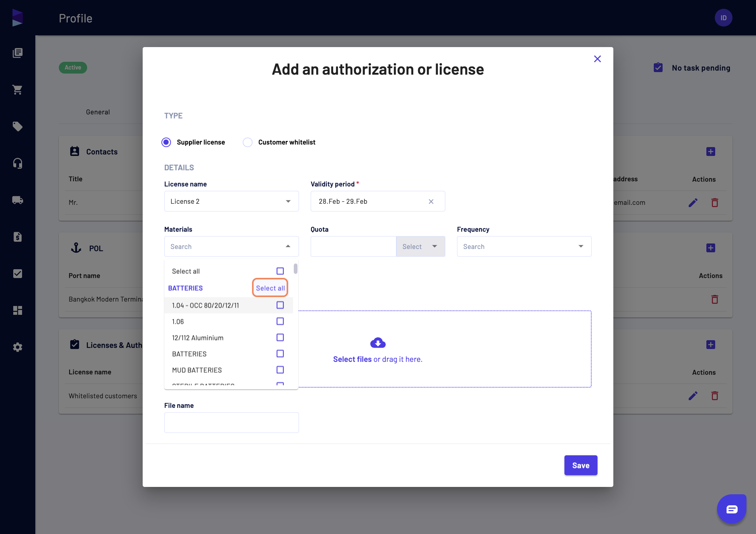Open the chat widget button
756x534 pixels.
[x=731, y=509]
